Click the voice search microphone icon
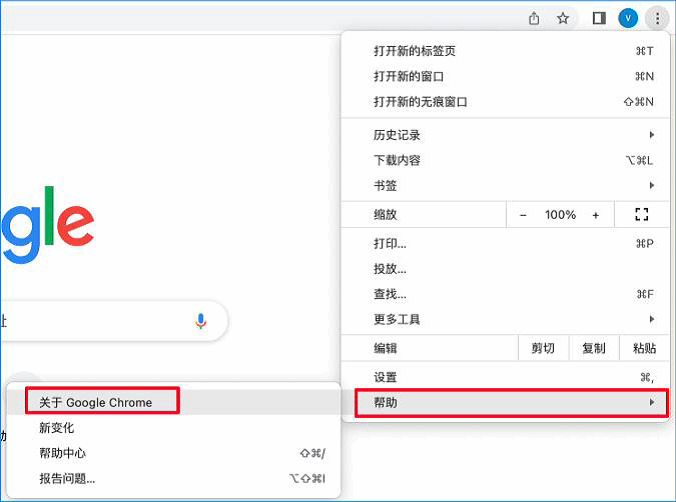Viewport: 676px width, 502px height. click(201, 321)
